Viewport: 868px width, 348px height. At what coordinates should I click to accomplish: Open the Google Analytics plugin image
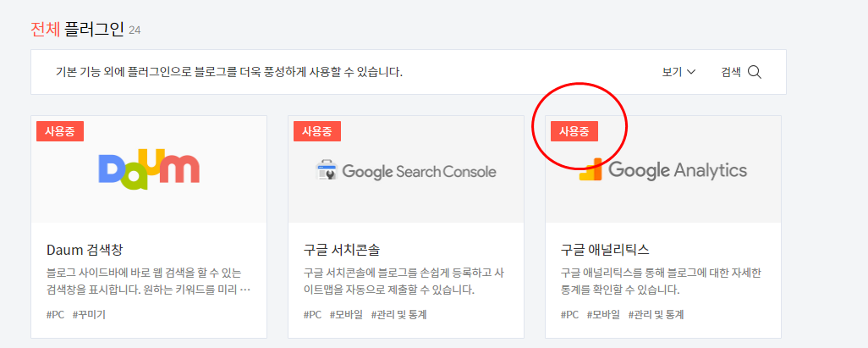click(663, 169)
